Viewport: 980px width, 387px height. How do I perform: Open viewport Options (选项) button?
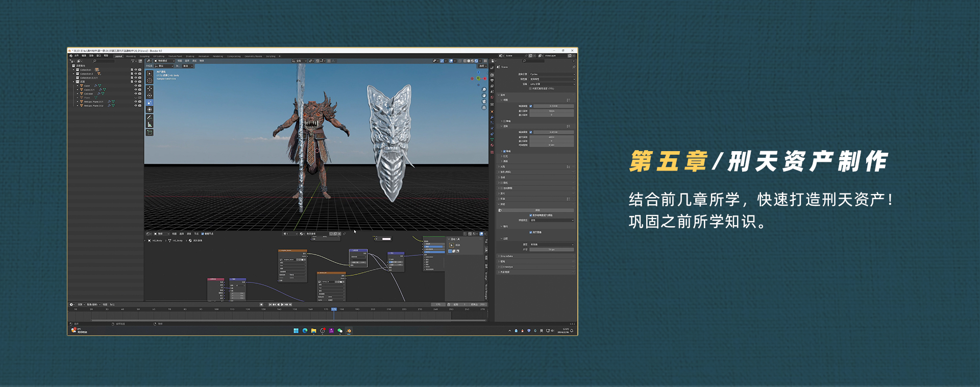point(483,66)
